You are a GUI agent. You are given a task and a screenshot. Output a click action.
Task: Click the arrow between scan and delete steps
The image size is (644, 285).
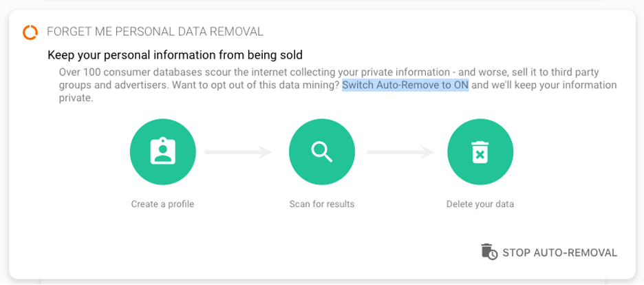pos(400,152)
